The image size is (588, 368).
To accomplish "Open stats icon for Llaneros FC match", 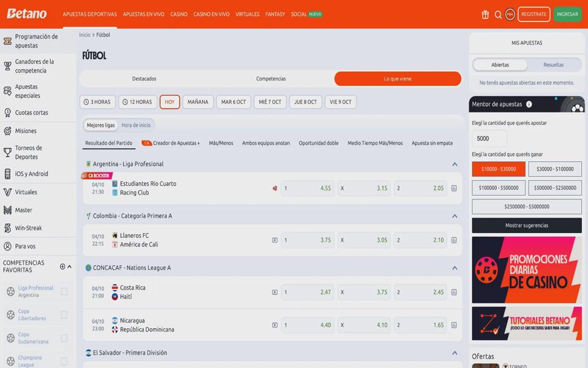I will tap(454, 240).
